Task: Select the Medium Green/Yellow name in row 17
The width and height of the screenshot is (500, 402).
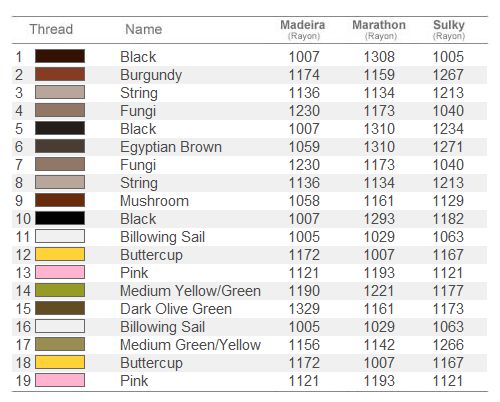Action: click(190, 345)
